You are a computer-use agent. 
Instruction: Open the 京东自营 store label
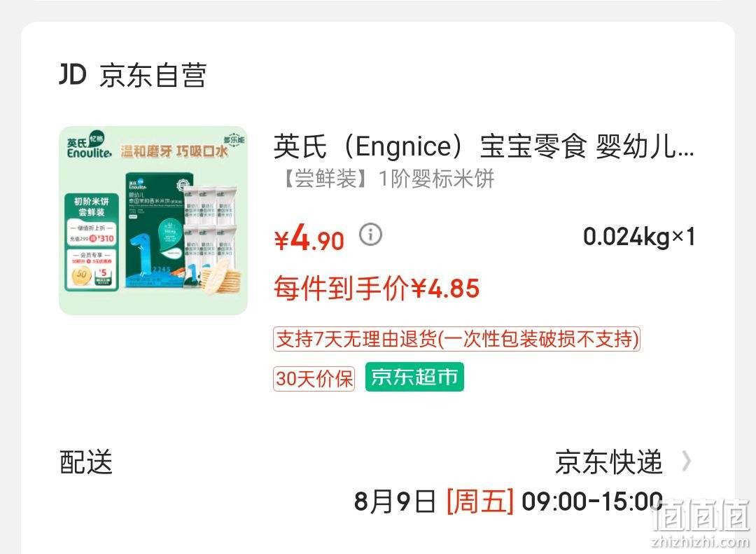pyautogui.click(x=153, y=76)
